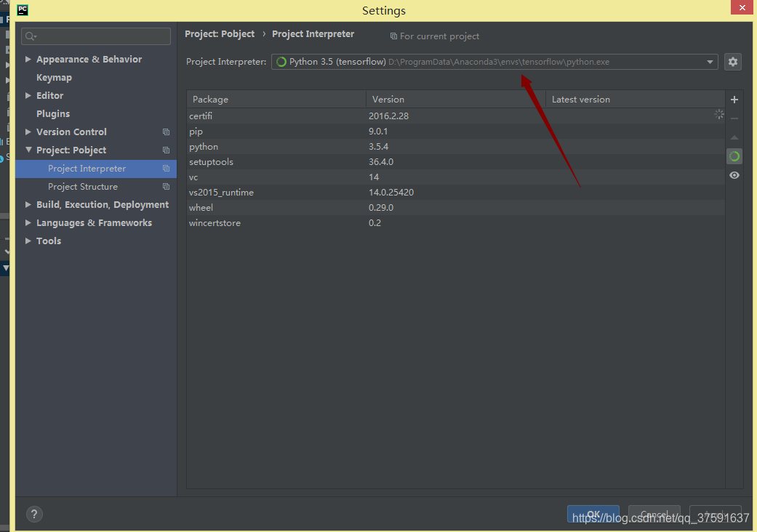Viewport: 757px width, 532px height.
Task: Click the OK button
Action: (x=593, y=514)
